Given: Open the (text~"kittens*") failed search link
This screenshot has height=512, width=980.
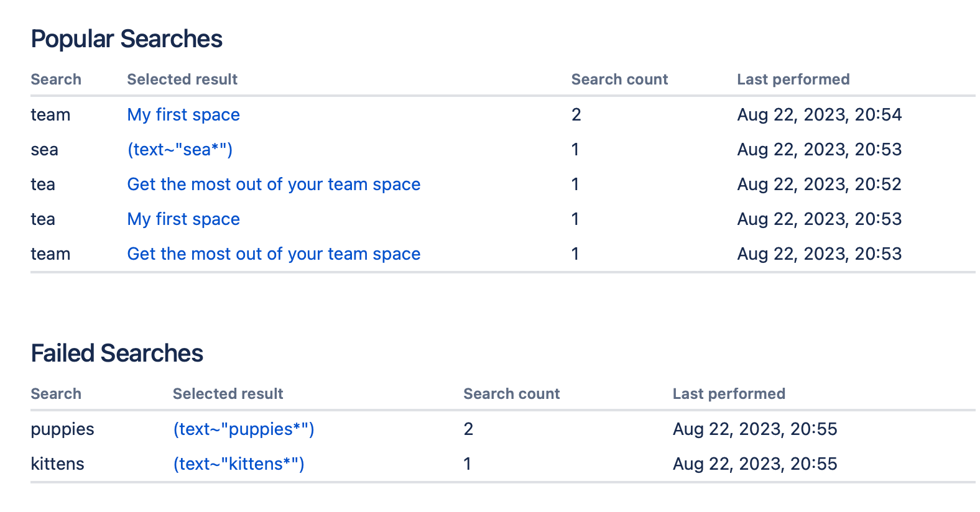Looking at the screenshot, I should coord(239,464).
